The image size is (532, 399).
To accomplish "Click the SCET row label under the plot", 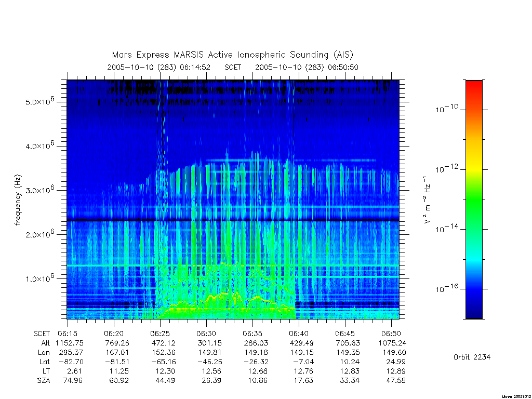I will (42, 334).
